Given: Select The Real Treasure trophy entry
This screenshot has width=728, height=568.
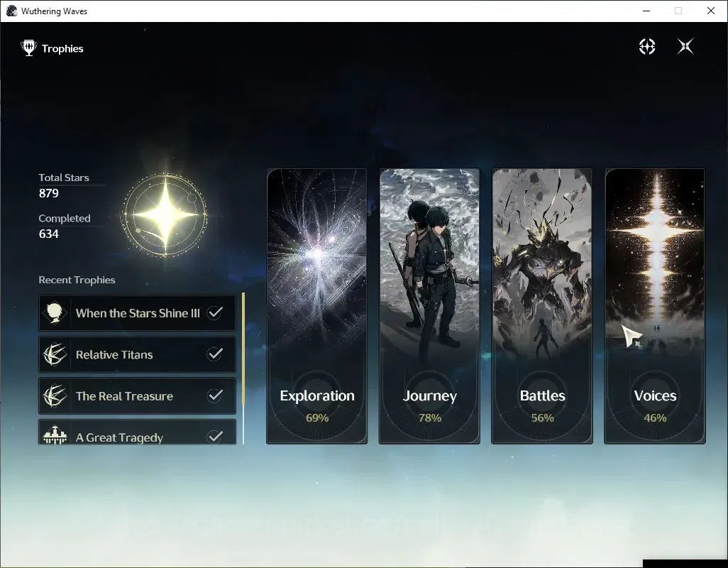Looking at the screenshot, I should pos(137,395).
